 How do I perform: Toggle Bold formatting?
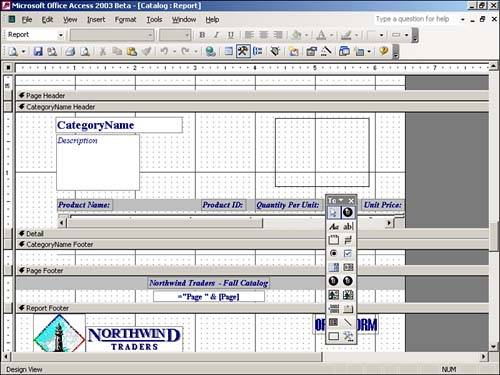[x=202, y=35]
